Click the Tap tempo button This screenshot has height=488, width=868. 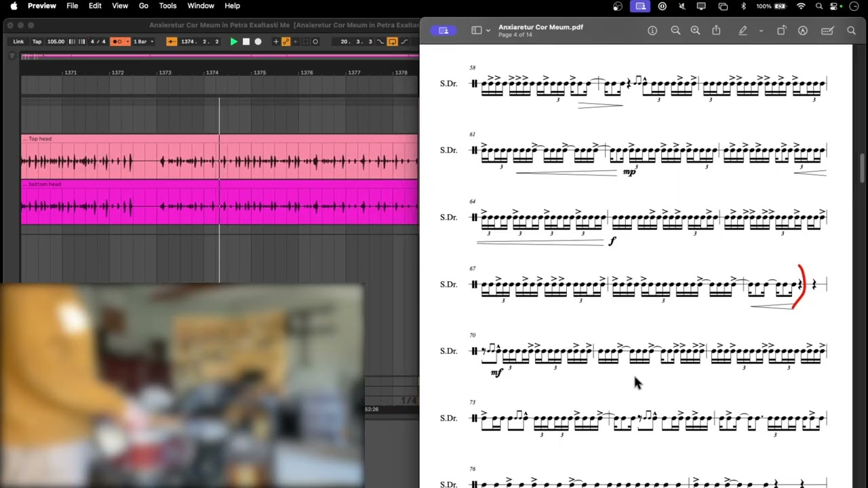point(37,41)
